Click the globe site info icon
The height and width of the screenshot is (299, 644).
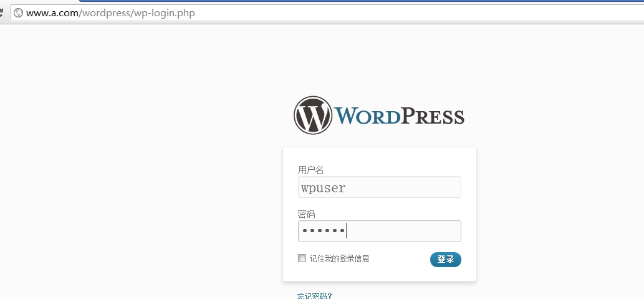pyautogui.click(x=18, y=12)
